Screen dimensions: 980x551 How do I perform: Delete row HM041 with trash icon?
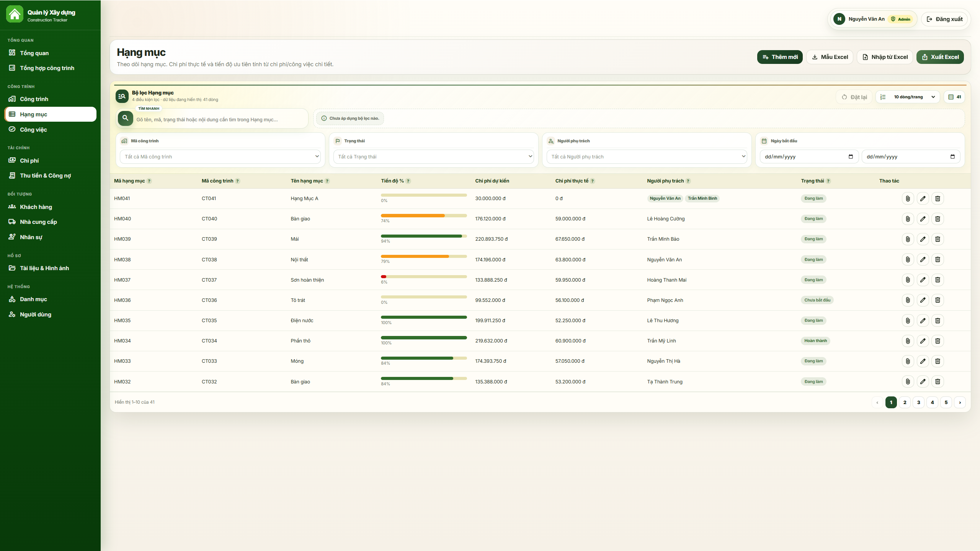point(938,198)
